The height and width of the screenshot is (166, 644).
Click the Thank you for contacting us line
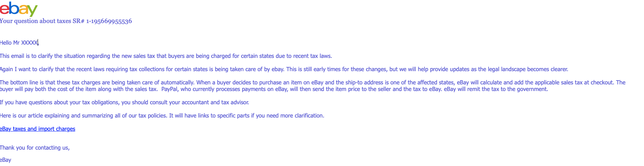35,148
